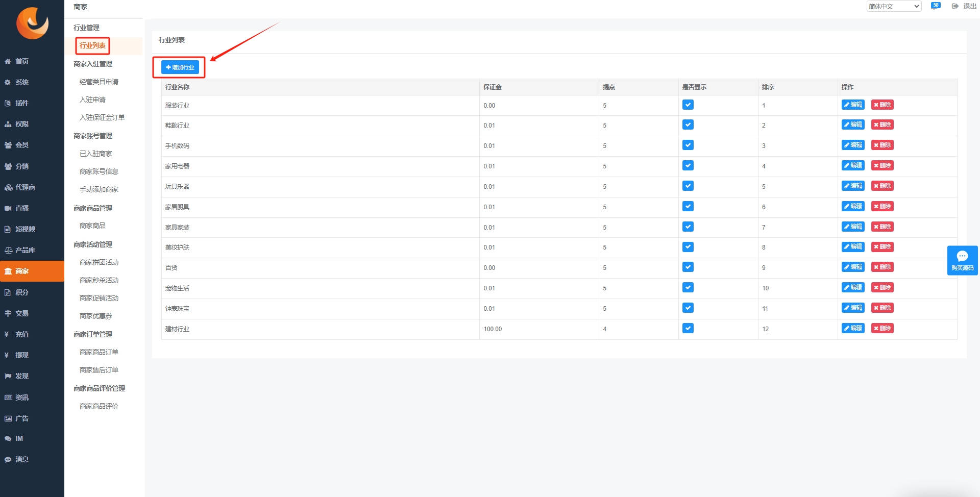Click 编辑 for 钟表珠宝 row

tap(853, 308)
